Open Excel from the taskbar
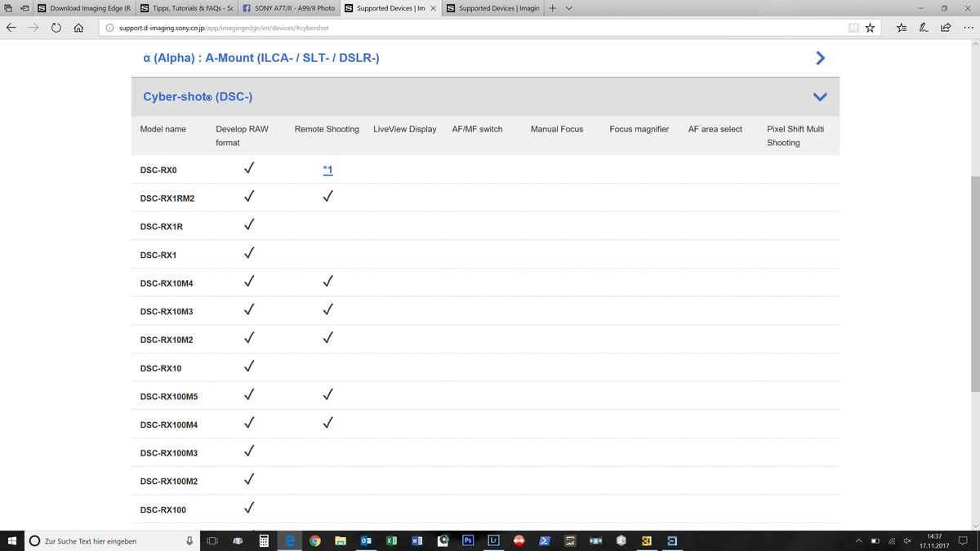Image resolution: width=980 pixels, height=551 pixels. click(x=391, y=540)
